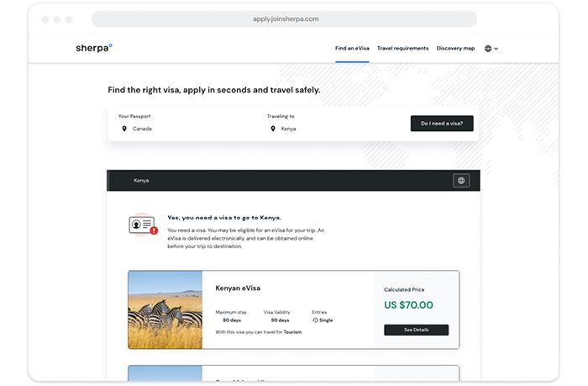This screenshot has height=386, width=588.
Task: Click the Single entries icon
Action: [x=315, y=320]
